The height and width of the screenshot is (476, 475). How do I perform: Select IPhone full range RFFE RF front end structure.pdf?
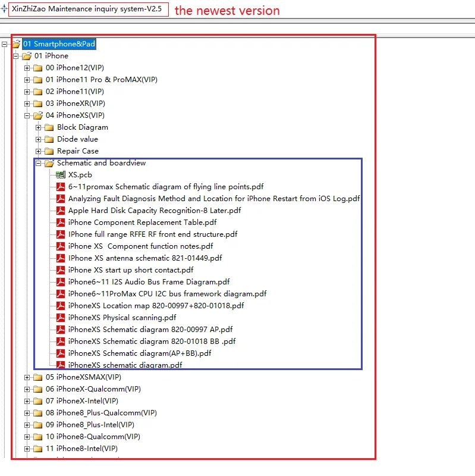click(153, 234)
